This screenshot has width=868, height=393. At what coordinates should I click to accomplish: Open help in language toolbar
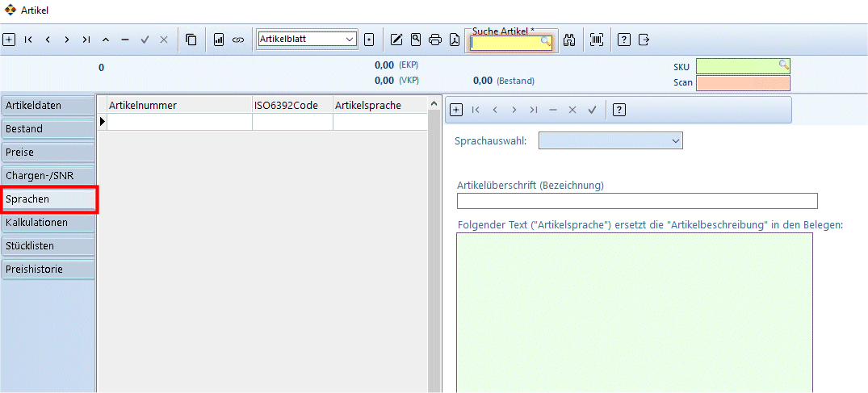(619, 110)
